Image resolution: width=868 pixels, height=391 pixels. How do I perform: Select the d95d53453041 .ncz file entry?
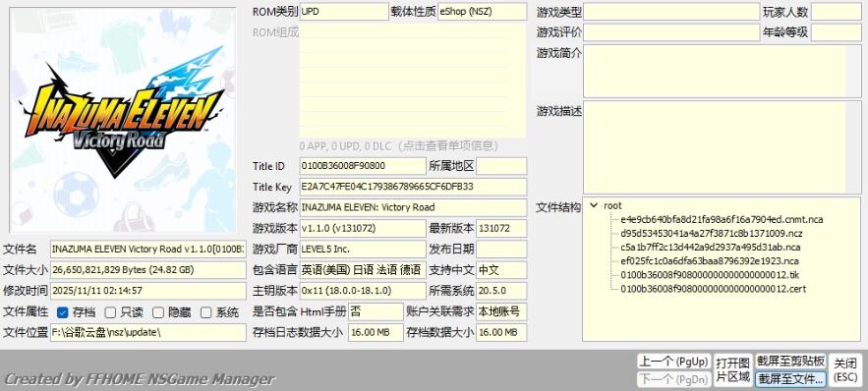(x=712, y=234)
